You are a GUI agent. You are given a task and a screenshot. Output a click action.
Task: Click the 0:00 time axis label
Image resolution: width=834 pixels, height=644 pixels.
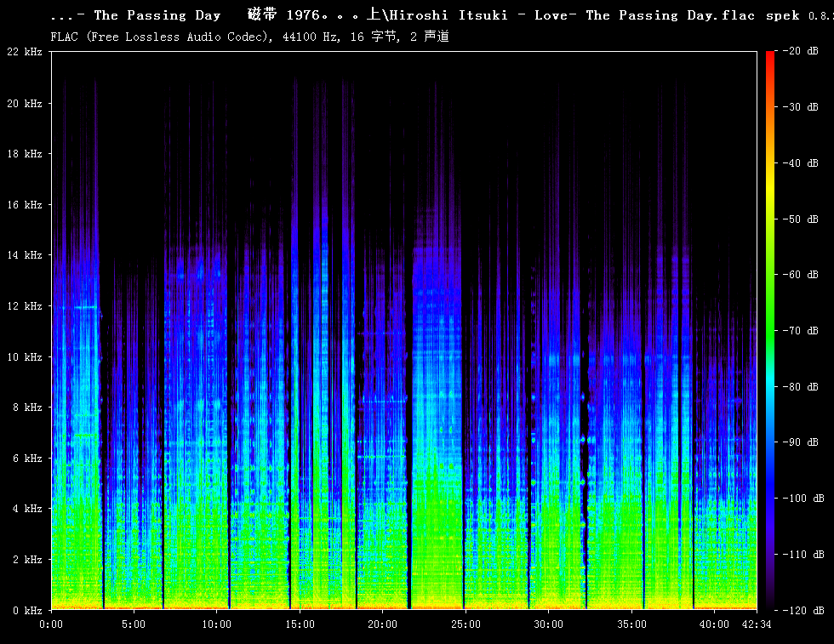[51, 624]
